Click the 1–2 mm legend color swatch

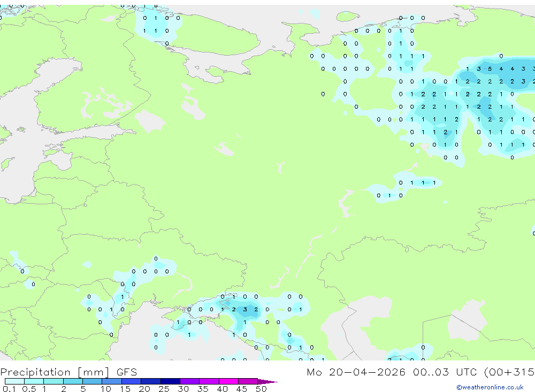tap(53, 381)
